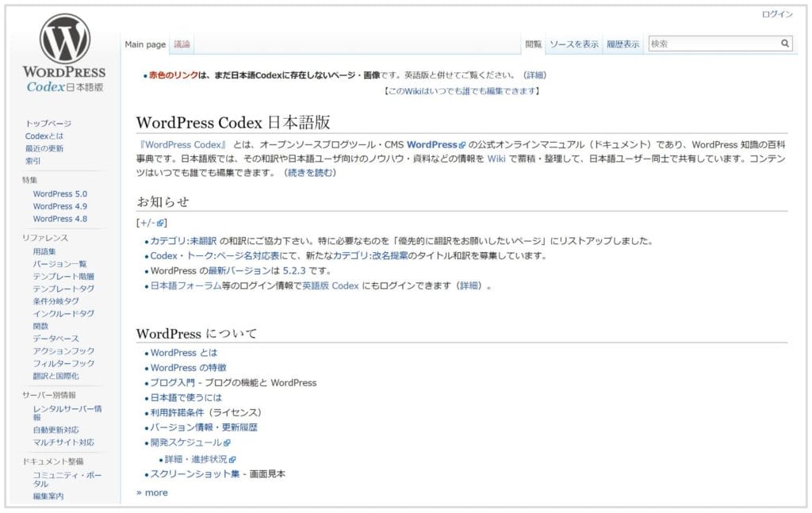This screenshot has width=812, height=513.
Task: Open the WordPress とは link
Action: pos(184,353)
